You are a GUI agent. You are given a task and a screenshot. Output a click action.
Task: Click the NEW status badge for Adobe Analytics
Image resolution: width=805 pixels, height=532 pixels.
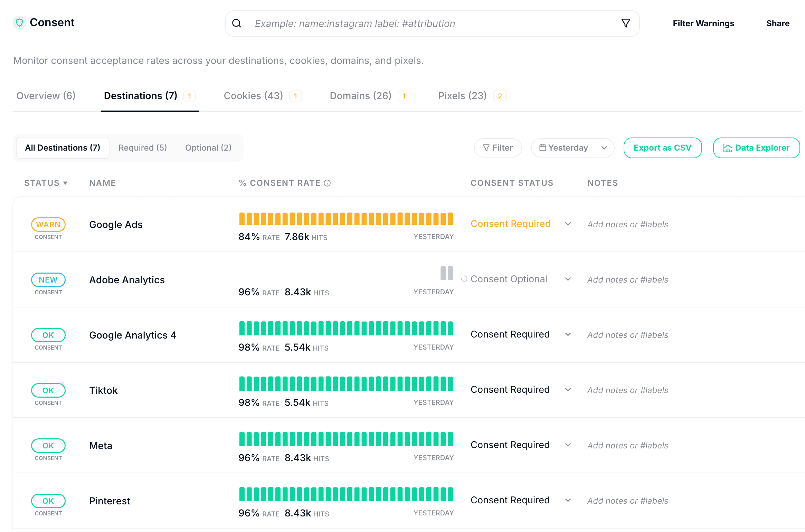(48, 280)
